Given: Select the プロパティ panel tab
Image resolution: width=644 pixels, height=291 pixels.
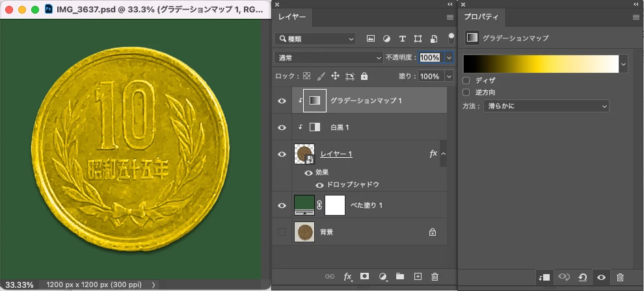Looking at the screenshot, I should pos(481,18).
